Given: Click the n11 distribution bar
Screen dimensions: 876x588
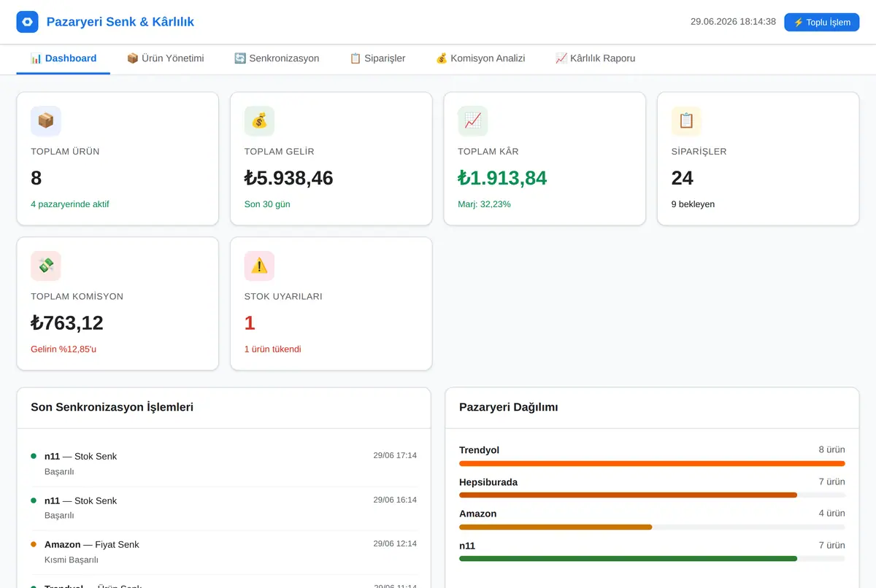Looking at the screenshot, I should coord(652,559).
